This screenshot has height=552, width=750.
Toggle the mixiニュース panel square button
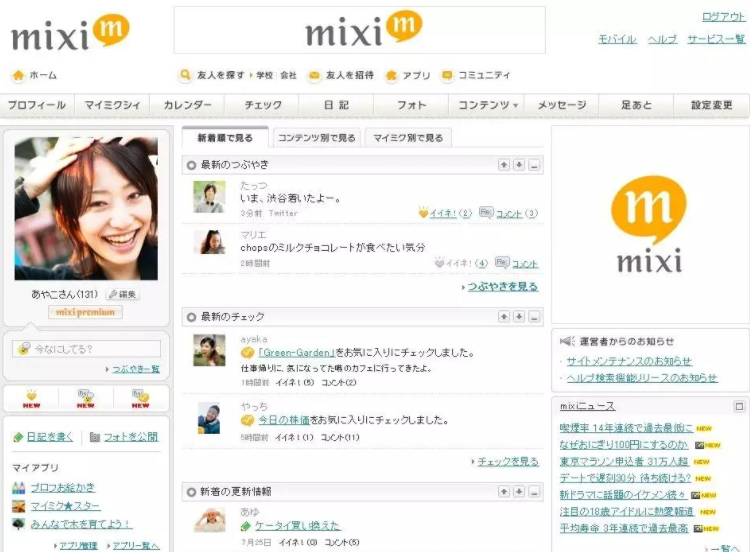[x=739, y=407]
